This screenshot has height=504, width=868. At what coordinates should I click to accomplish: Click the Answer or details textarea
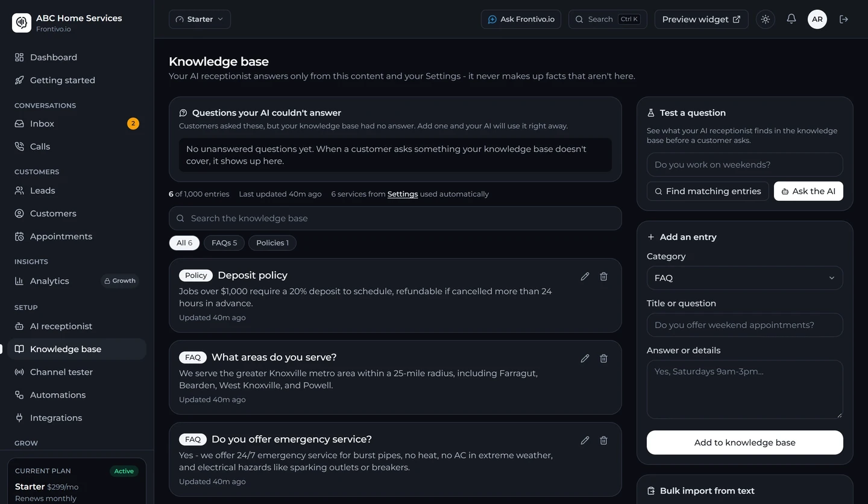744,389
